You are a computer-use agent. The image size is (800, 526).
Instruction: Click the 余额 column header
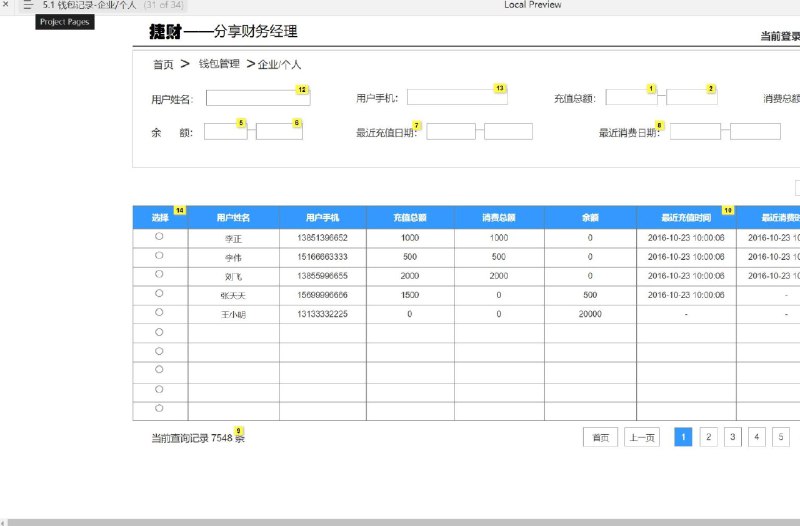click(590, 218)
